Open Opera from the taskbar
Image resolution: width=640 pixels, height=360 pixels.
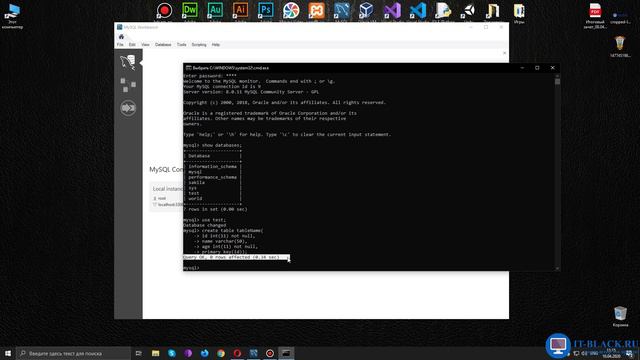click(x=237, y=353)
